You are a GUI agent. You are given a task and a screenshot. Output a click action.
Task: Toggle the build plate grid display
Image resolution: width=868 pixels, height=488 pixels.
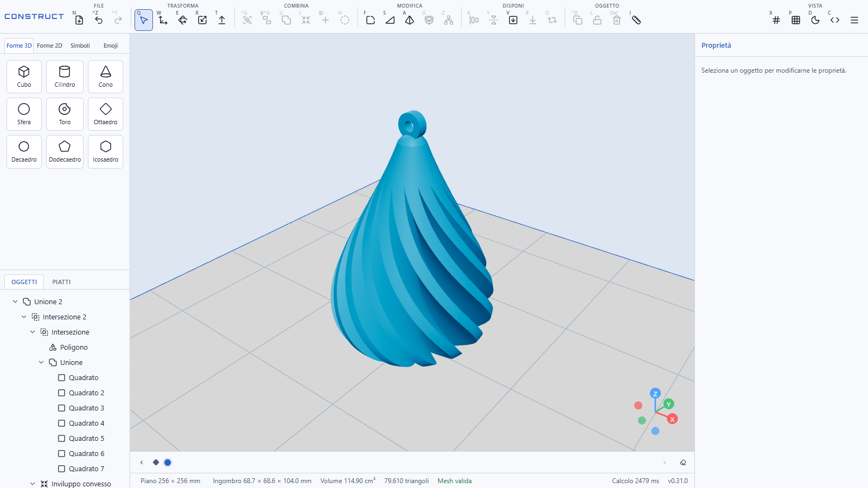796,20
